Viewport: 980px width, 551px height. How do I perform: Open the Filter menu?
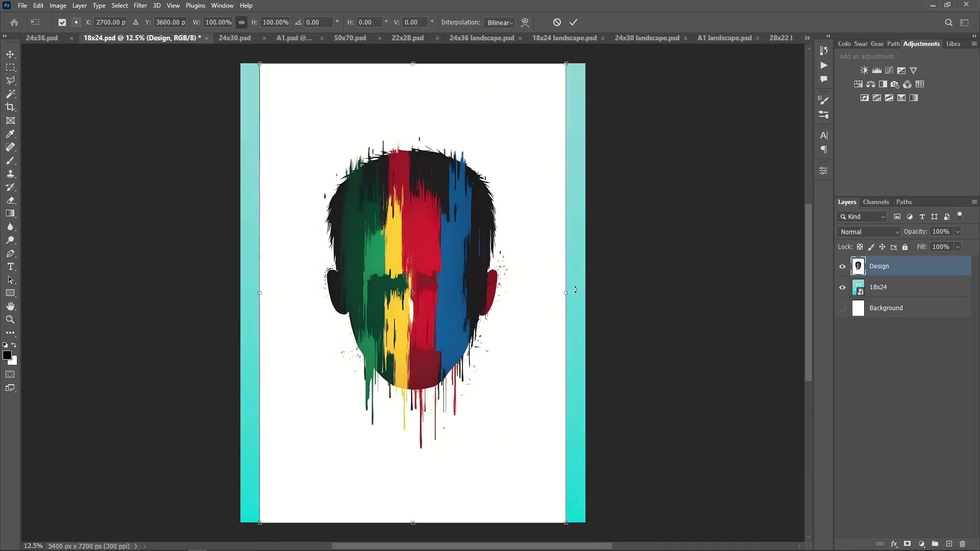[x=140, y=6]
